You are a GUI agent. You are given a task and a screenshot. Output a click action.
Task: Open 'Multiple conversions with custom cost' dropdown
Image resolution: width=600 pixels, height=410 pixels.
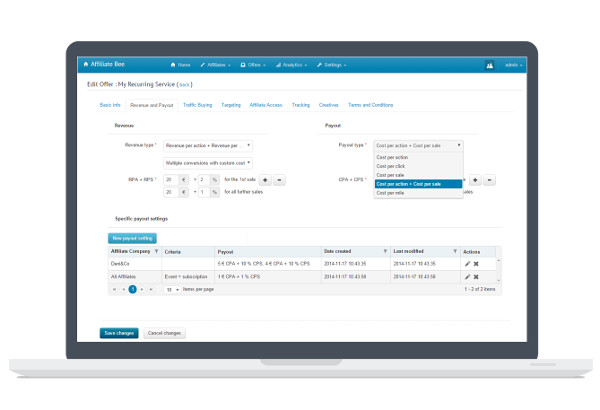208,163
